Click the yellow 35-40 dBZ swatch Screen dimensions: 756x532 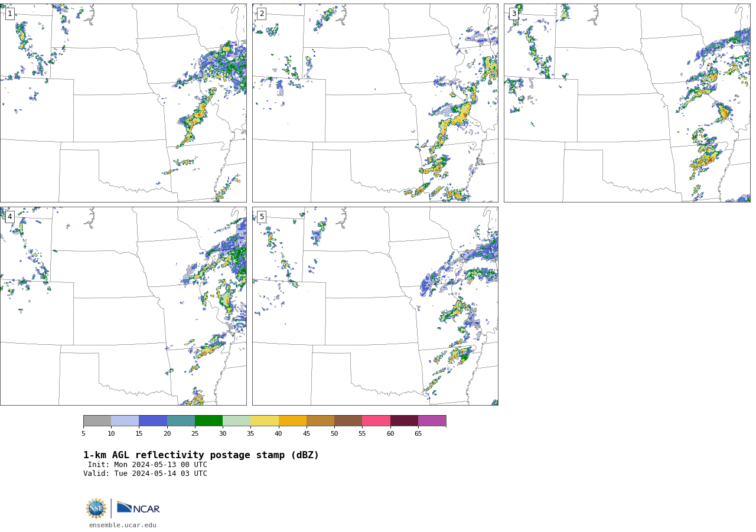(x=265, y=421)
